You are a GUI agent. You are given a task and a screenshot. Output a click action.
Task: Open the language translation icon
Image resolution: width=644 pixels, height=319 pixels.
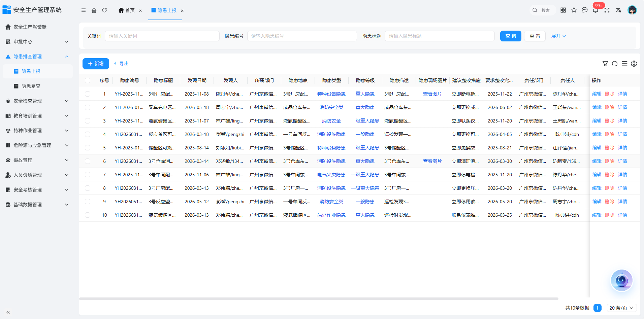click(618, 10)
